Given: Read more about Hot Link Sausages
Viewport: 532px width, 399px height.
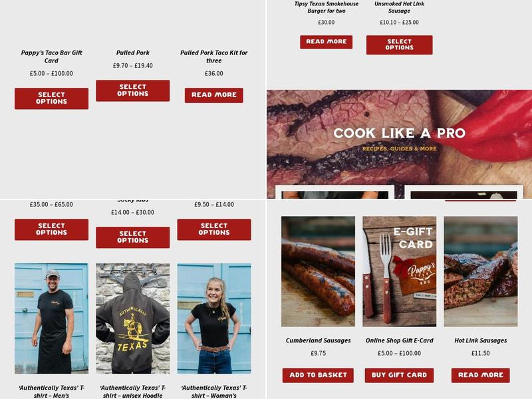Looking at the screenshot, I should 480,375.
